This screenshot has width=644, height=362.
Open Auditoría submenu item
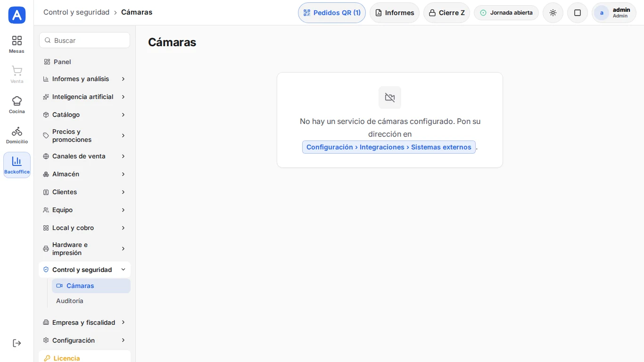tap(91, 301)
